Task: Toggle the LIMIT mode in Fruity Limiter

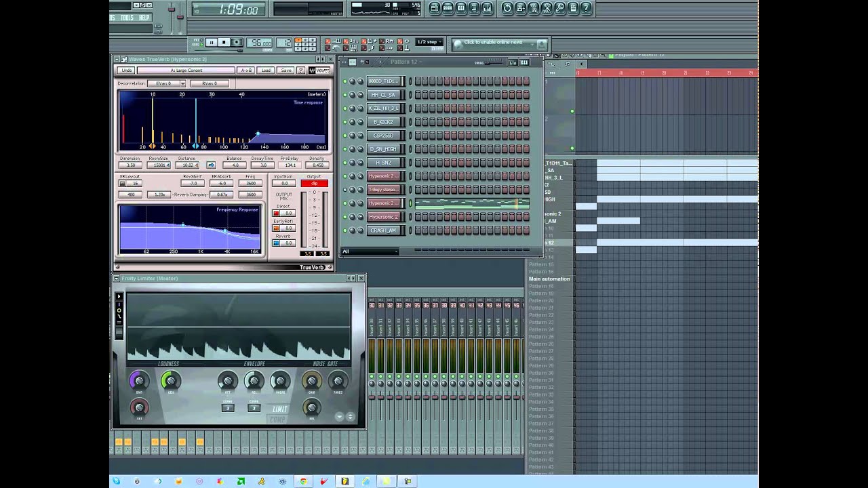Action: 280,409
